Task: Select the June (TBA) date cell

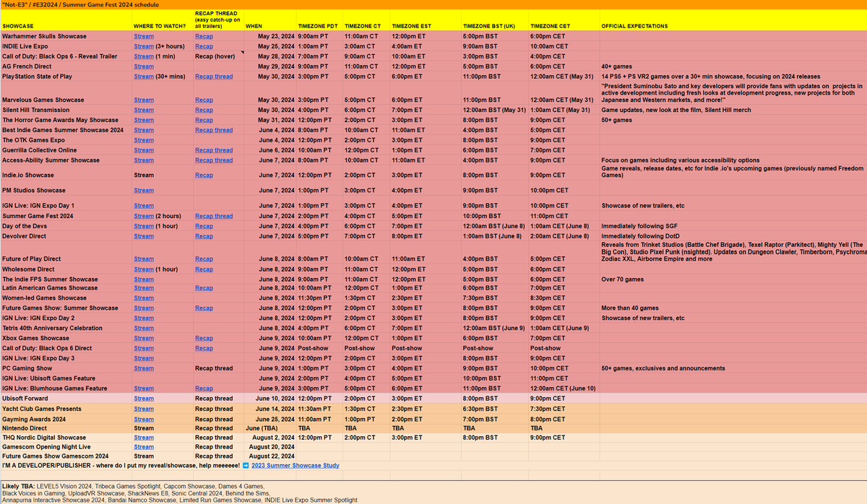Action: (x=269, y=428)
